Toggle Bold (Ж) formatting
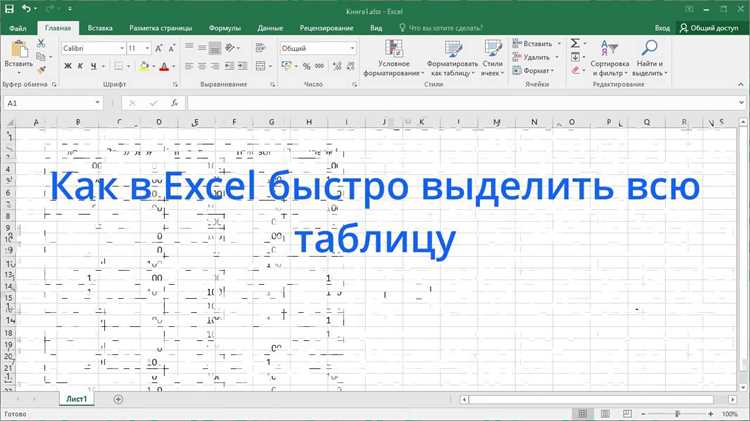 point(68,66)
